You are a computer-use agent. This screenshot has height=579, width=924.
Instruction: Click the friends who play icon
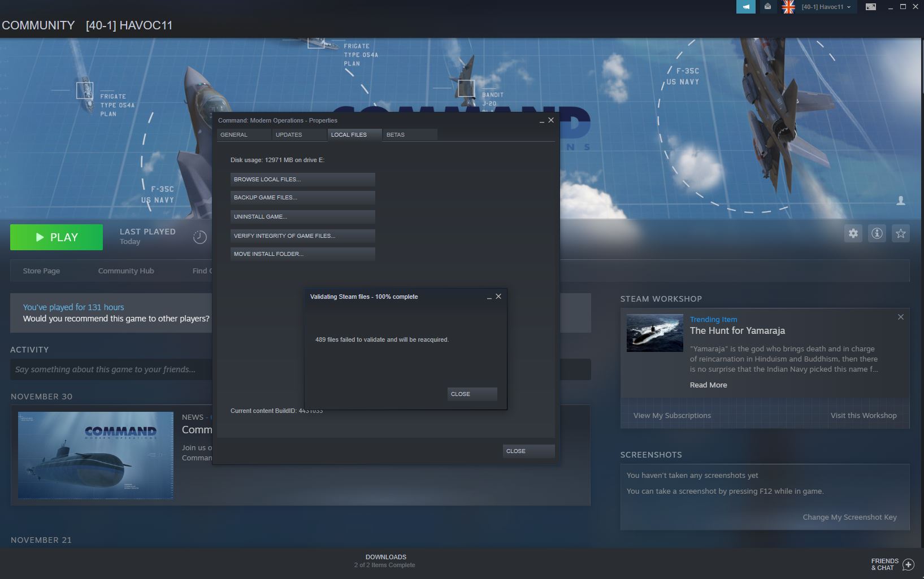[900, 201]
